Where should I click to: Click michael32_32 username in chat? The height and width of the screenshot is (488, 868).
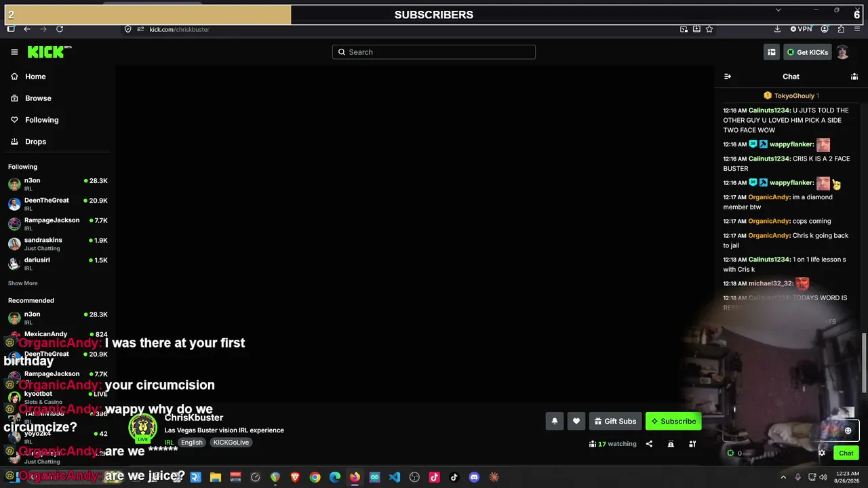771,283
